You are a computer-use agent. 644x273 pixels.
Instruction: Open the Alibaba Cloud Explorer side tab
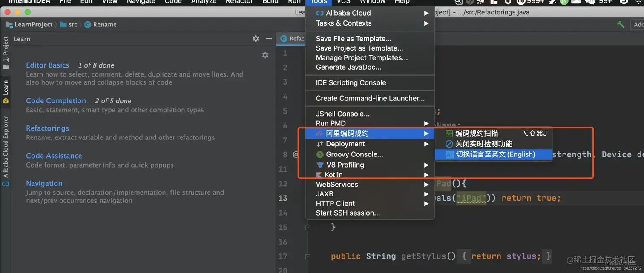(x=6, y=151)
